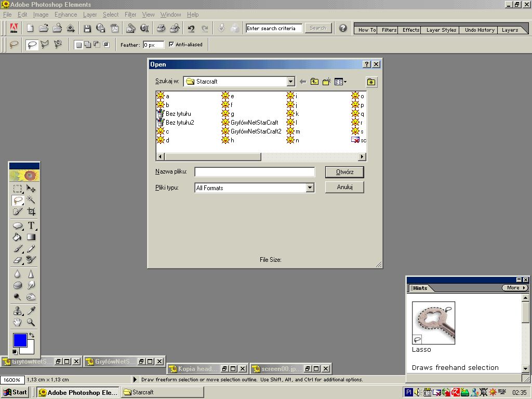Open the view menu dropdown in the Open dialog
This screenshot has width=532, height=399.
pyautogui.click(x=341, y=82)
